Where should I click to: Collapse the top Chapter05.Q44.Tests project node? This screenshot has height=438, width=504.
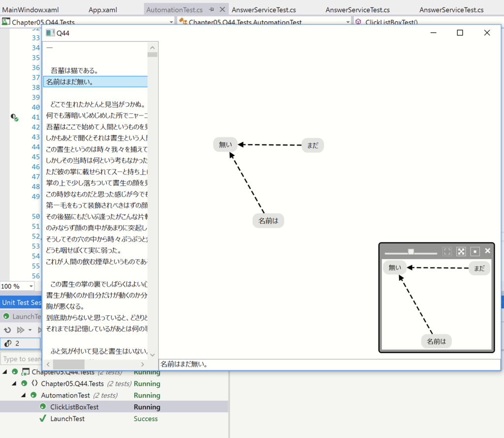(x=5, y=372)
